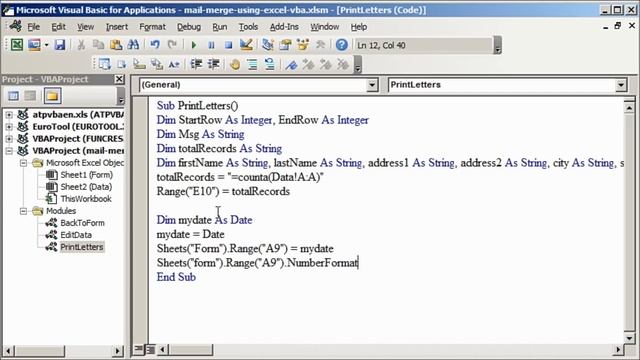Click the Uncomment Block icon
The height and width of the screenshot is (360, 640).
269,64
